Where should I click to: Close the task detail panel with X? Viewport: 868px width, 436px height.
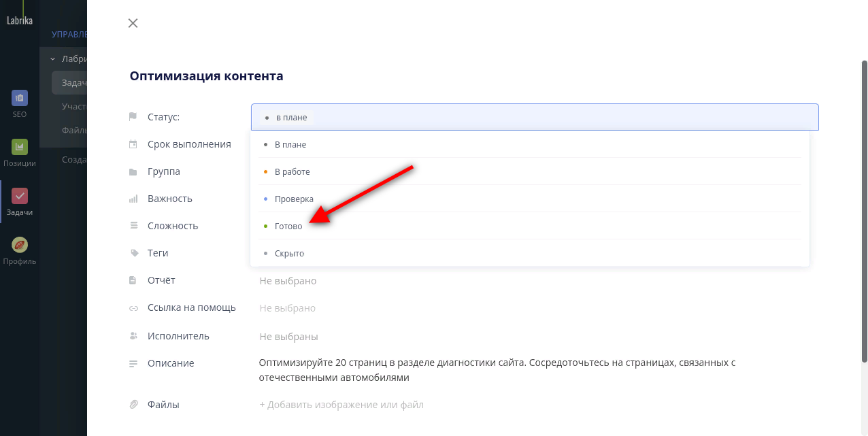(x=133, y=23)
